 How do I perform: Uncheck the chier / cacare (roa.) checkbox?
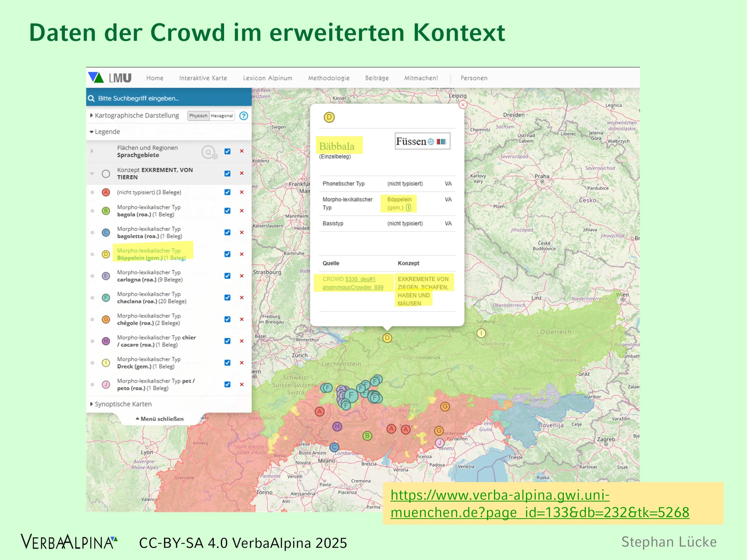click(228, 341)
